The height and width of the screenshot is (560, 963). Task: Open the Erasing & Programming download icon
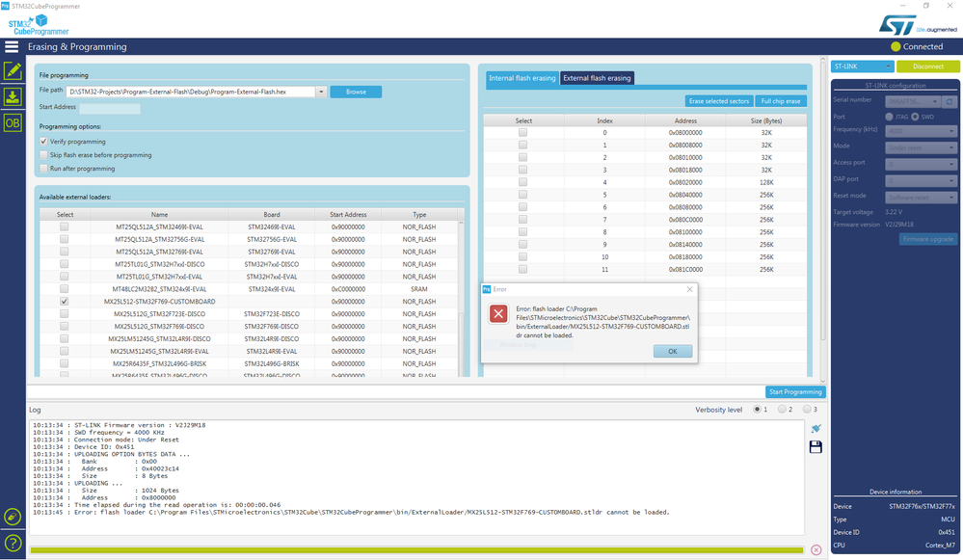[x=13, y=97]
